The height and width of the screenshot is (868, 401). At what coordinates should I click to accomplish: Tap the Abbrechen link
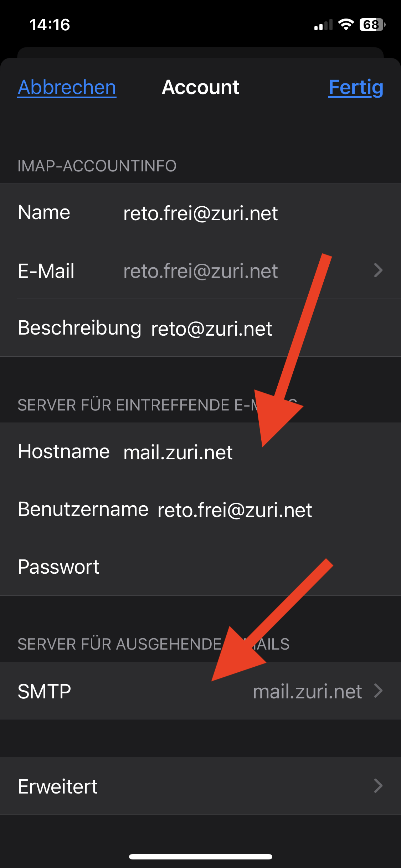tap(67, 87)
